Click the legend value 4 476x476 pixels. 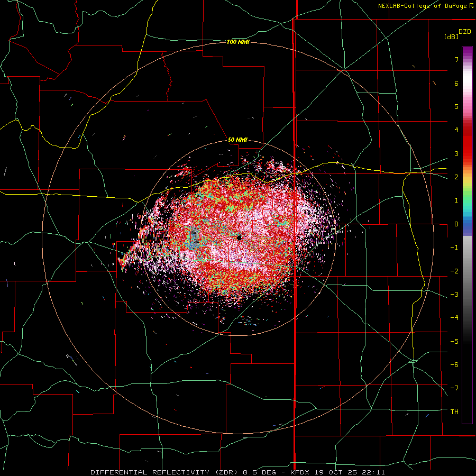click(x=456, y=130)
